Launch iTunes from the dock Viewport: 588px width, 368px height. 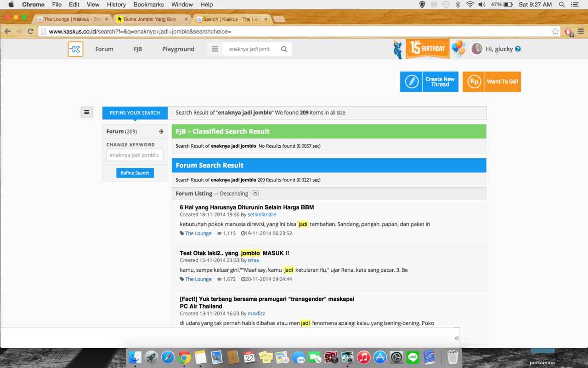363,357
